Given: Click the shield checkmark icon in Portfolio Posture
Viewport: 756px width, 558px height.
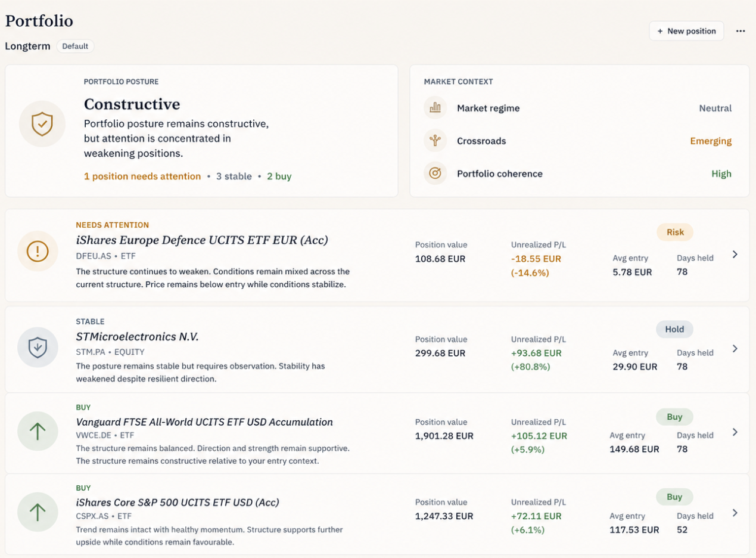Looking at the screenshot, I should 42,124.
